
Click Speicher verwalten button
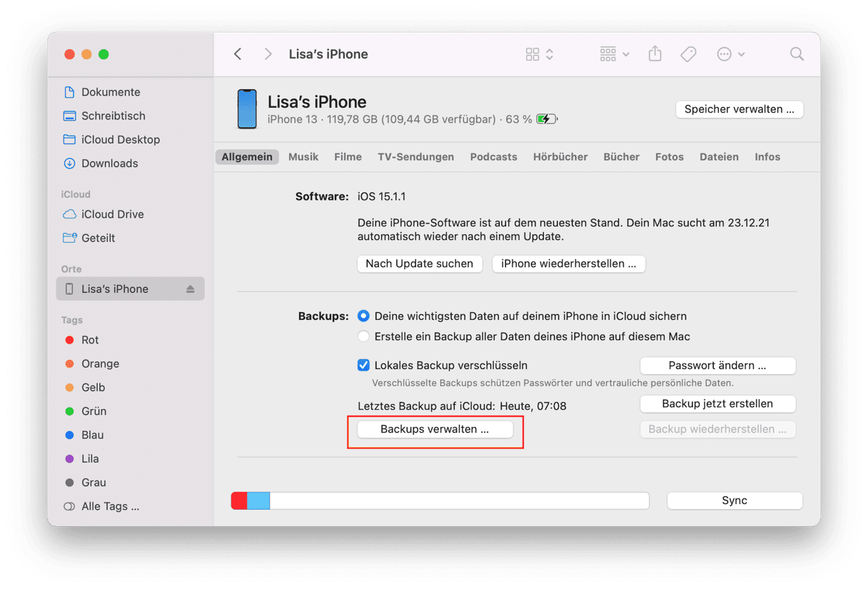pyautogui.click(x=740, y=109)
